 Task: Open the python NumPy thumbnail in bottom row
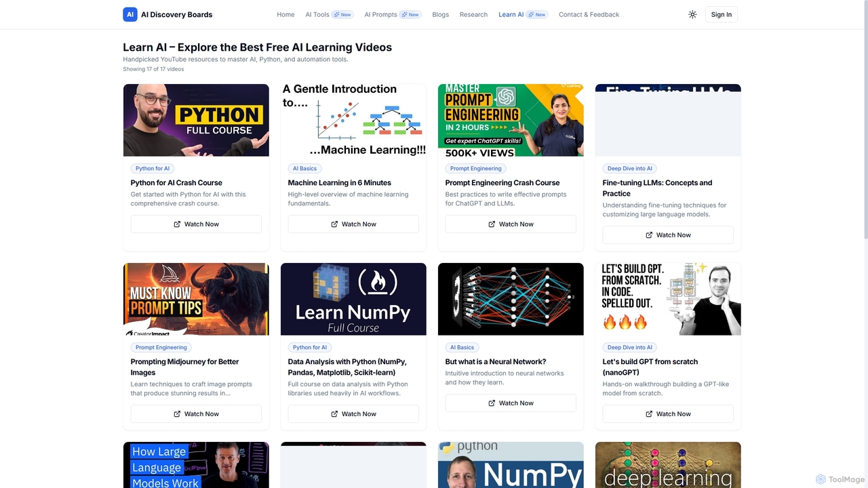point(511,465)
